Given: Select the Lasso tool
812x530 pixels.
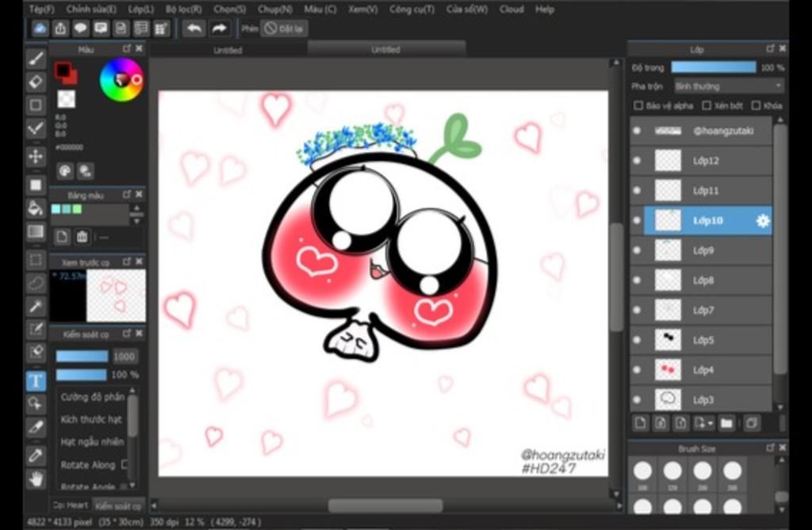Looking at the screenshot, I should point(36,283).
